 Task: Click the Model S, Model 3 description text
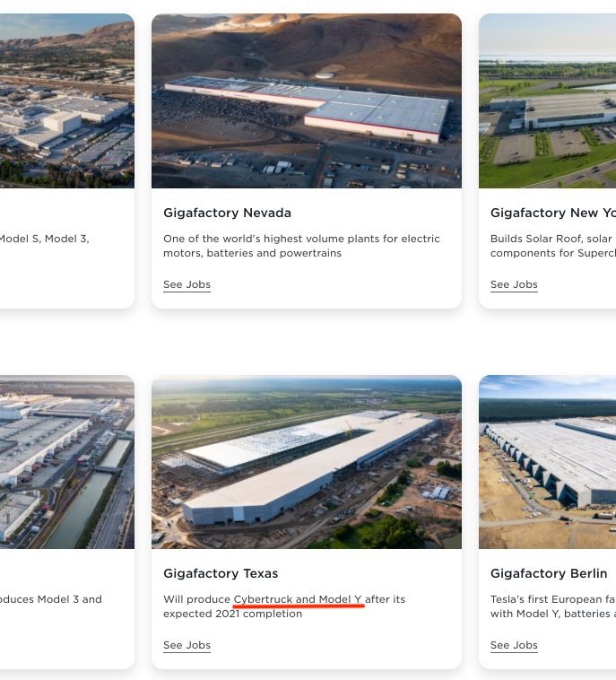coord(44,239)
